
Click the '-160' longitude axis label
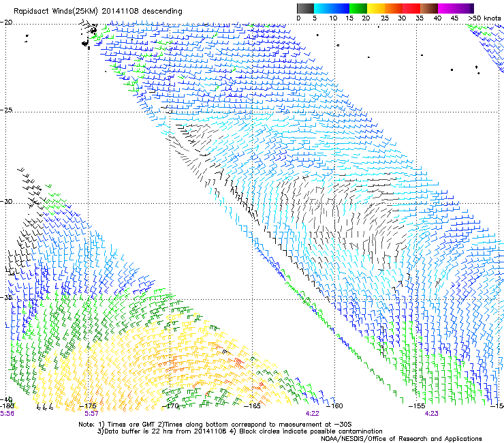334,406
